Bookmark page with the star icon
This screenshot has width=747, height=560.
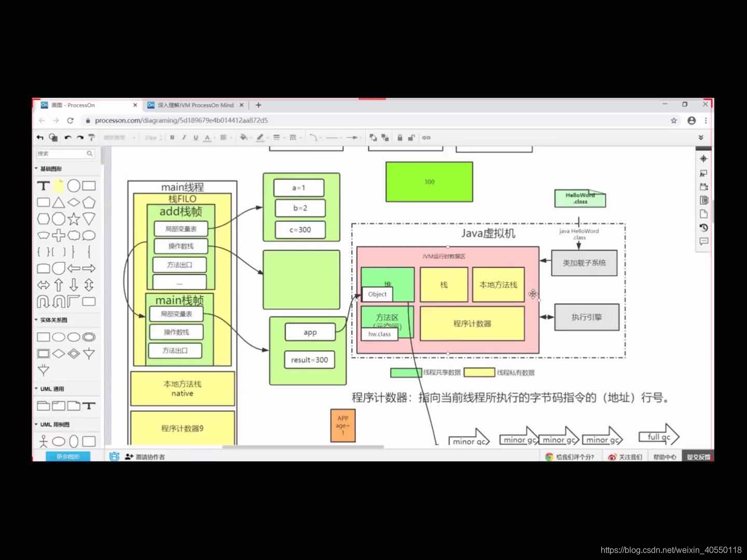(x=674, y=120)
